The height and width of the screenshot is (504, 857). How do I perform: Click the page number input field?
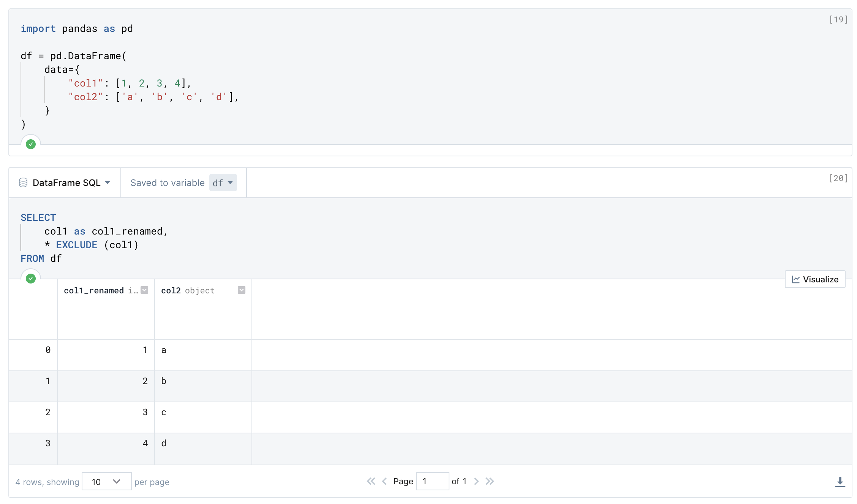(432, 481)
